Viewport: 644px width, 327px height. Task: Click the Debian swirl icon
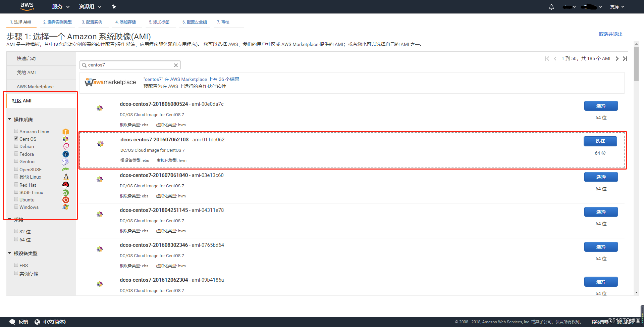click(66, 146)
